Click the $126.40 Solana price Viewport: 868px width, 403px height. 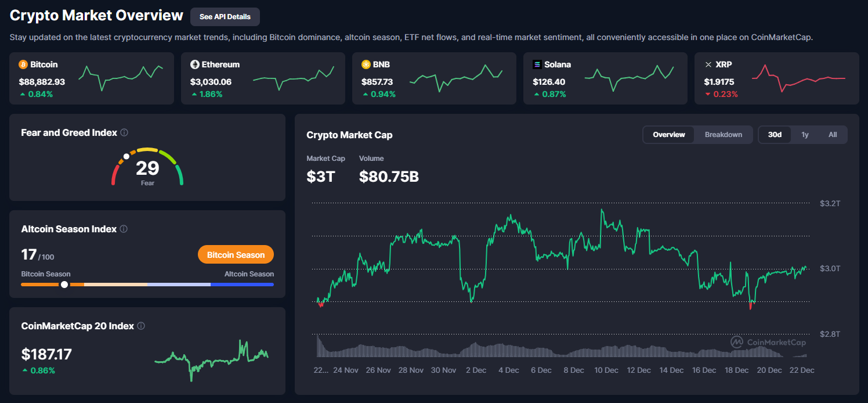549,82
